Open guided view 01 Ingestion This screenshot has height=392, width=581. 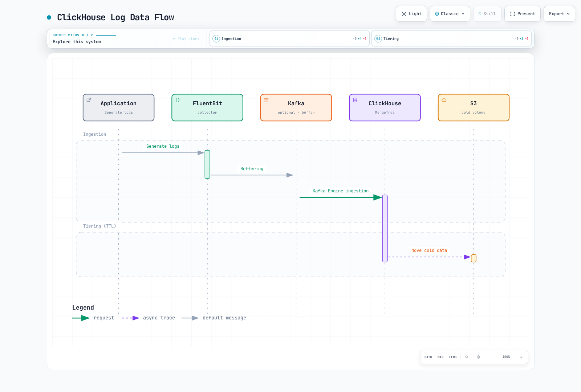coord(289,38)
